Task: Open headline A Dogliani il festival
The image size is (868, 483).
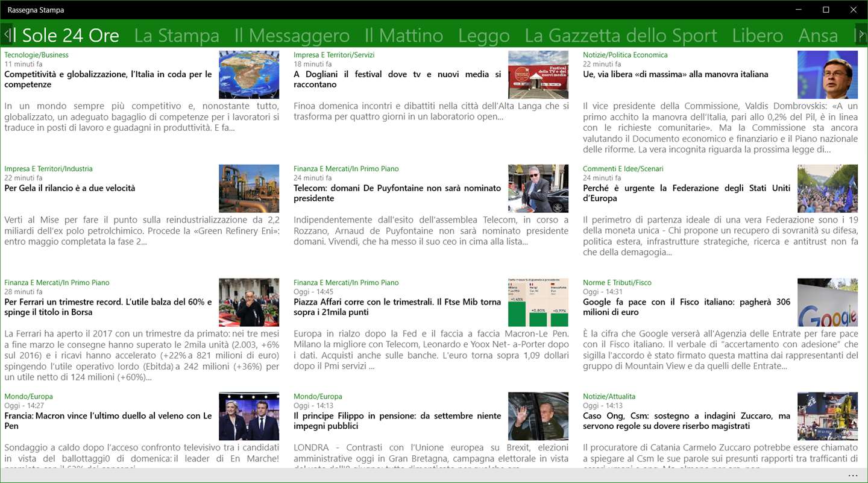Action: (397, 80)
